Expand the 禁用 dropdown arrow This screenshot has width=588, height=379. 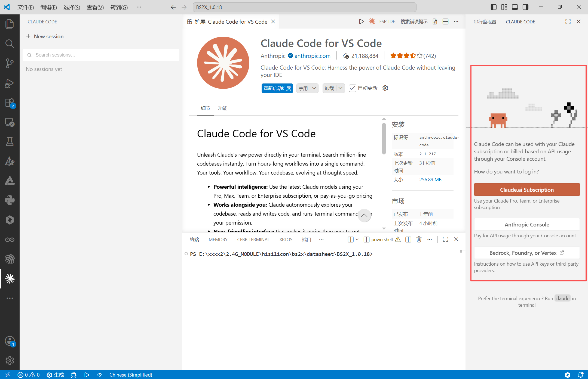[x=314, y=88]
